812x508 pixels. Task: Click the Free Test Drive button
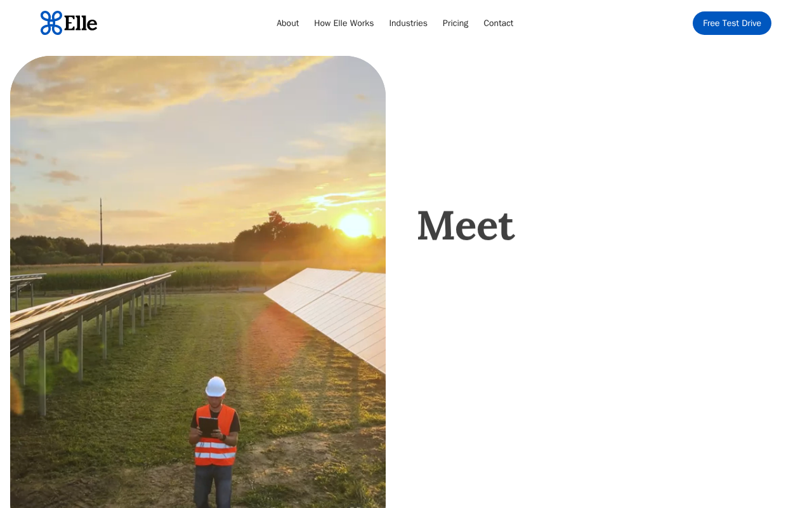[x=732, y=23]
